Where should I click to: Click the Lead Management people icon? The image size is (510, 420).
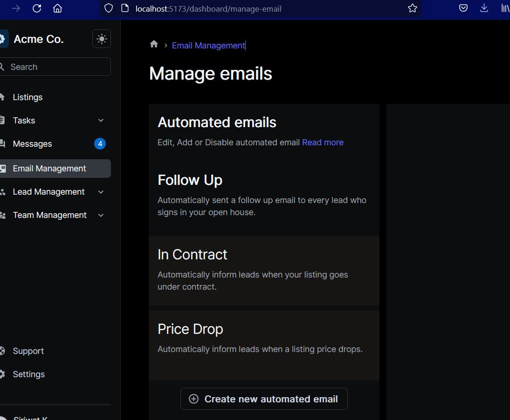click(x=3, y=192)
